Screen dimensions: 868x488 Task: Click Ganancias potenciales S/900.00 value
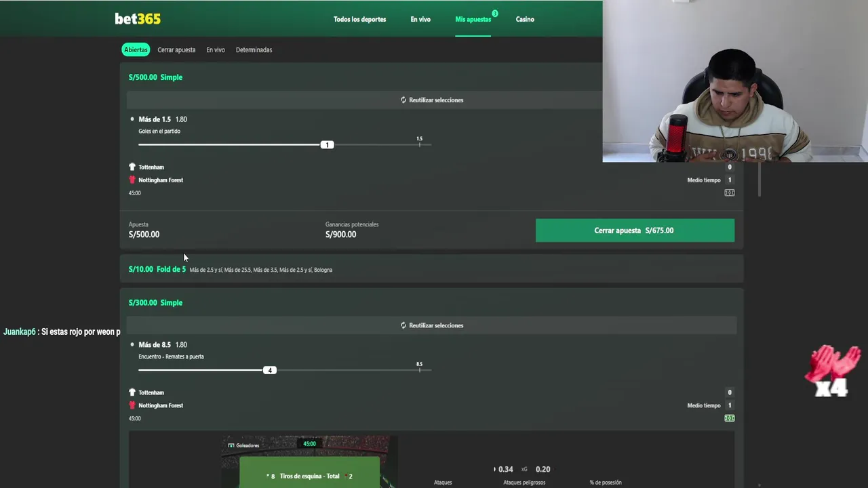(340, 235)
